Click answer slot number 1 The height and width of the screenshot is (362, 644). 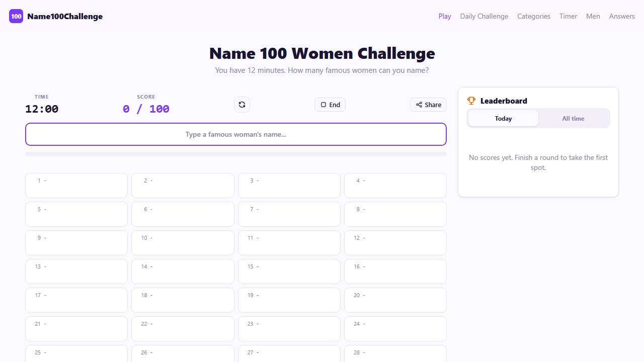pyautogui.click(x=76, y=186)
